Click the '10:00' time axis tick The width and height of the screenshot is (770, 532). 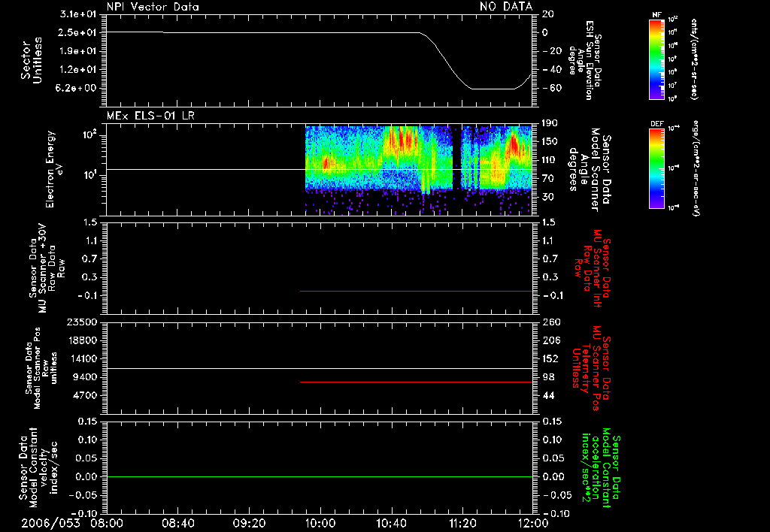(320, 523)
